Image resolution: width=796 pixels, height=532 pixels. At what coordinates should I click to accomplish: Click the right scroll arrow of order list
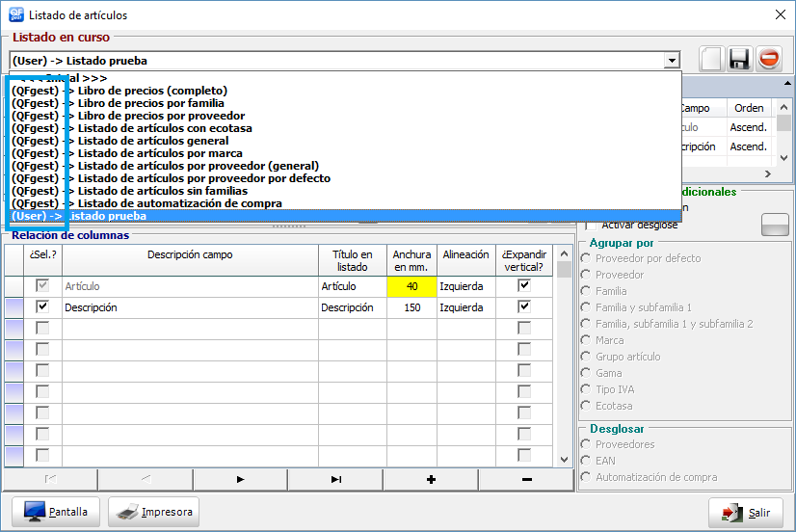coord(767,173)
